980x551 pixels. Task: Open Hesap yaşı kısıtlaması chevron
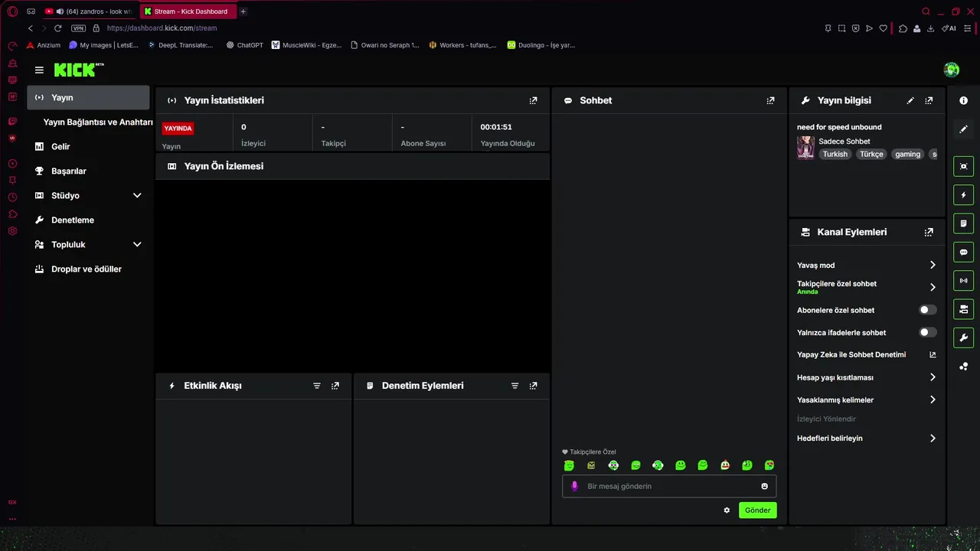coord(933,377)
